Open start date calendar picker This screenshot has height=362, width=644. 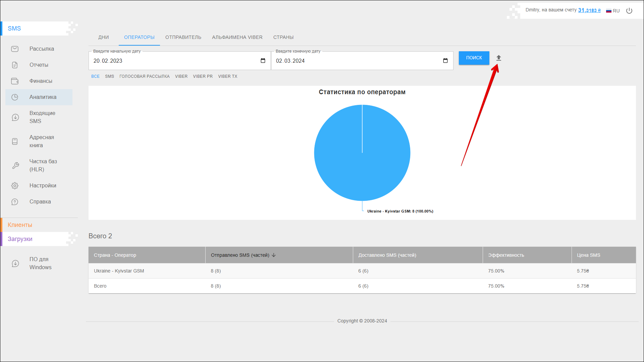[x=263, y=61]
